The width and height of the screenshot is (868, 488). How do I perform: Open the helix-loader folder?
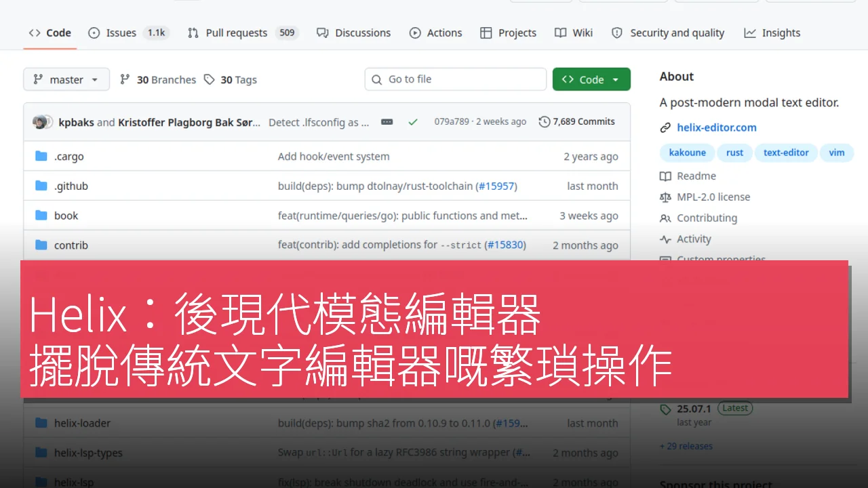click(x=82, y=423)
